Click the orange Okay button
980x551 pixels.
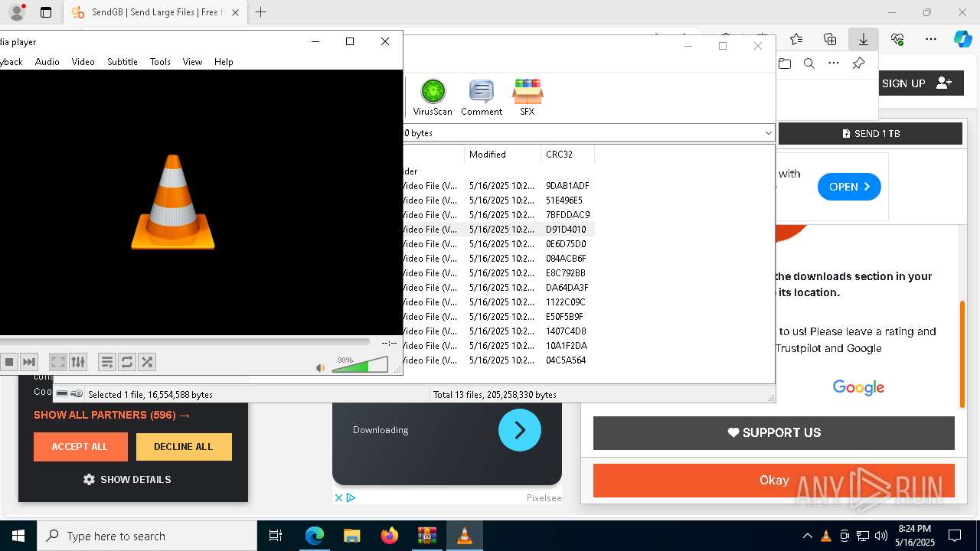774,481
